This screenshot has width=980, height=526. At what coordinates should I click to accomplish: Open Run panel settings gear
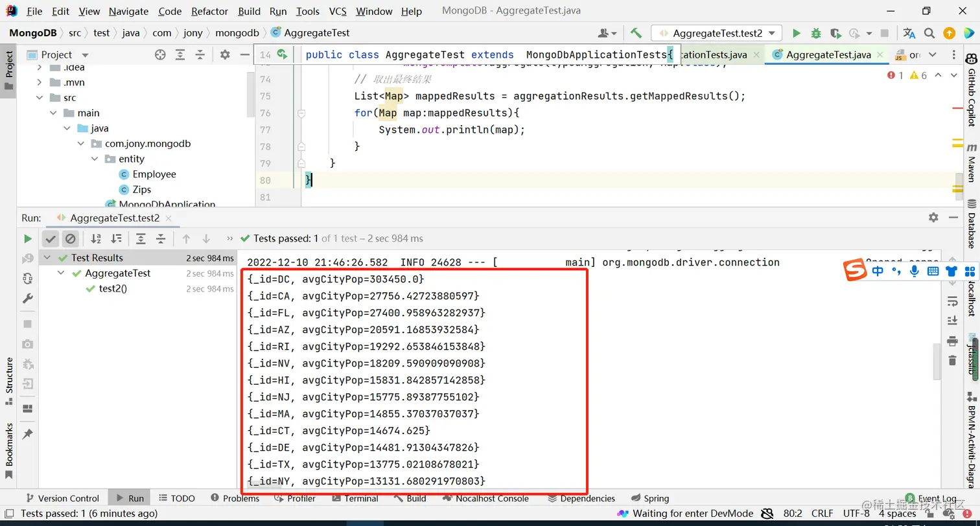(x=933, y=218)
